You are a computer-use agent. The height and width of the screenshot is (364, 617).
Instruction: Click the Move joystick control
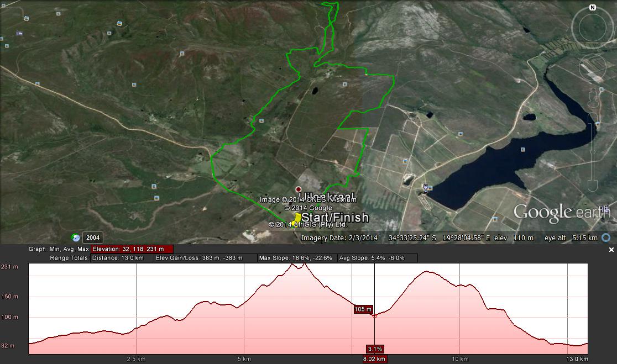pos(592,67)
